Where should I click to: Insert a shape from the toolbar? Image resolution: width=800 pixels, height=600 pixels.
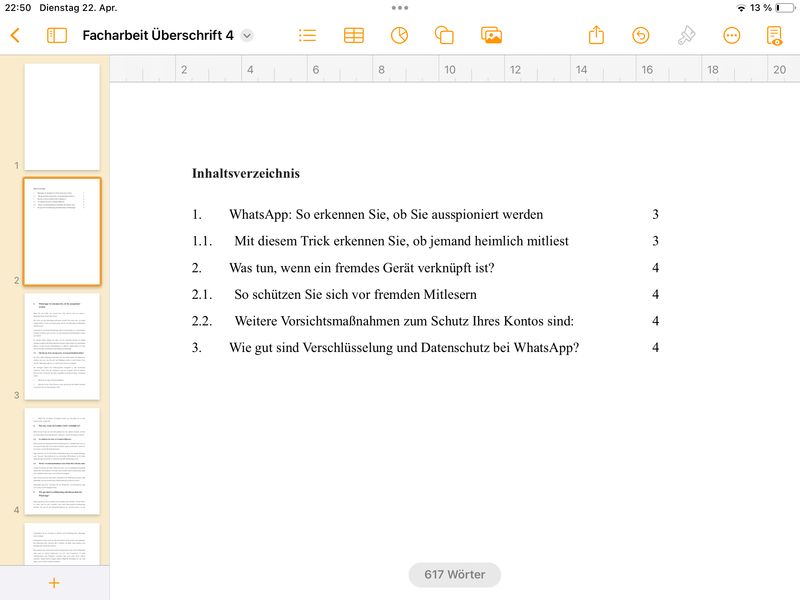coord(444,35)
